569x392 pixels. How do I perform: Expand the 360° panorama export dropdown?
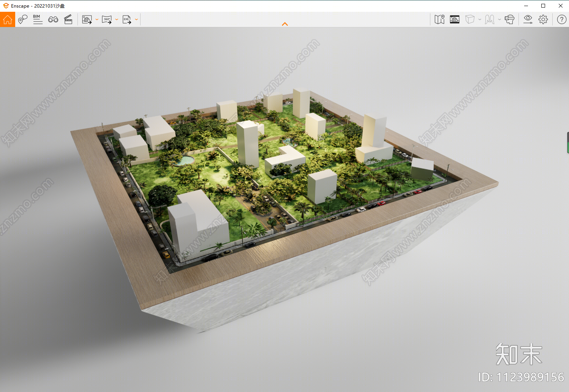pyautogui.click(x=117, y=20)
